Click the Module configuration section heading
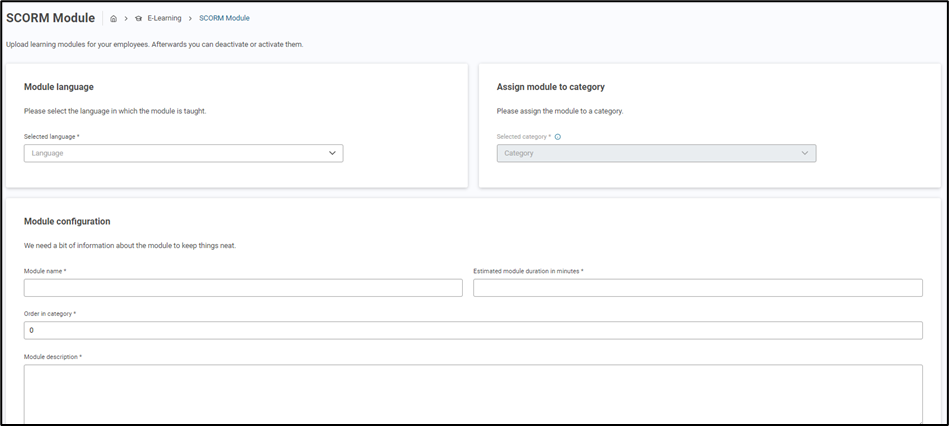This screenshot has height=426, width=949. pyautogui.click(x=67, y=221)
